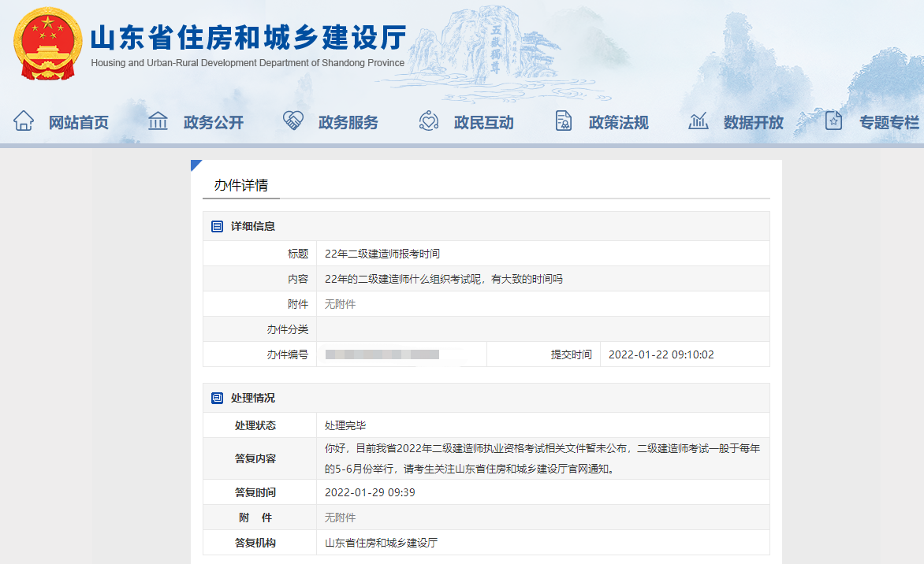Click the 政策法规 navigation link
Image resolution: width=924 pixels, height=564 pixels.
(620, 121)
